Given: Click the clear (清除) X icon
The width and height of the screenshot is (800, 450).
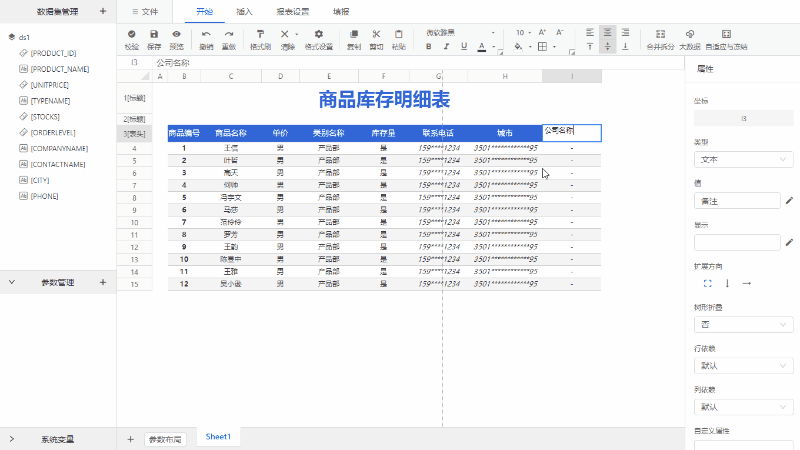Looking at the screenshot, I should pos(285,34).
